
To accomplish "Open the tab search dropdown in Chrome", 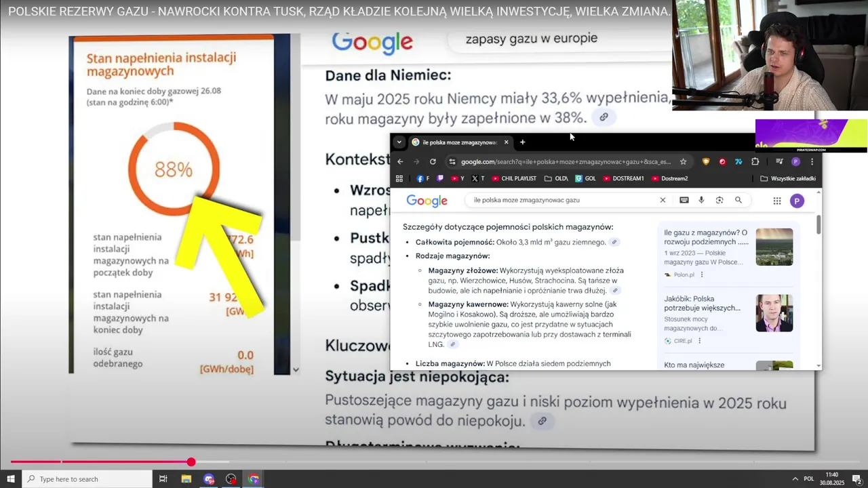I will tap(399, 142).
